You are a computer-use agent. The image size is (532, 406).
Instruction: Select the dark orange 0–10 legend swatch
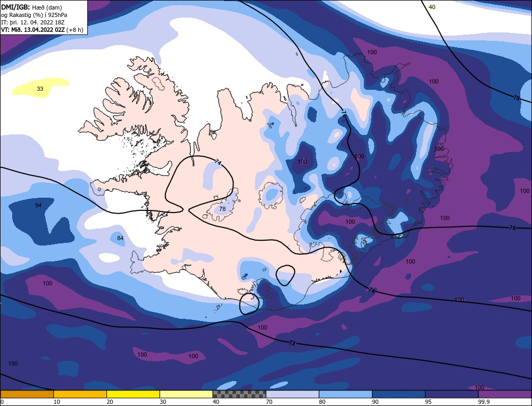pyautogui.click(x=27, y=394)
